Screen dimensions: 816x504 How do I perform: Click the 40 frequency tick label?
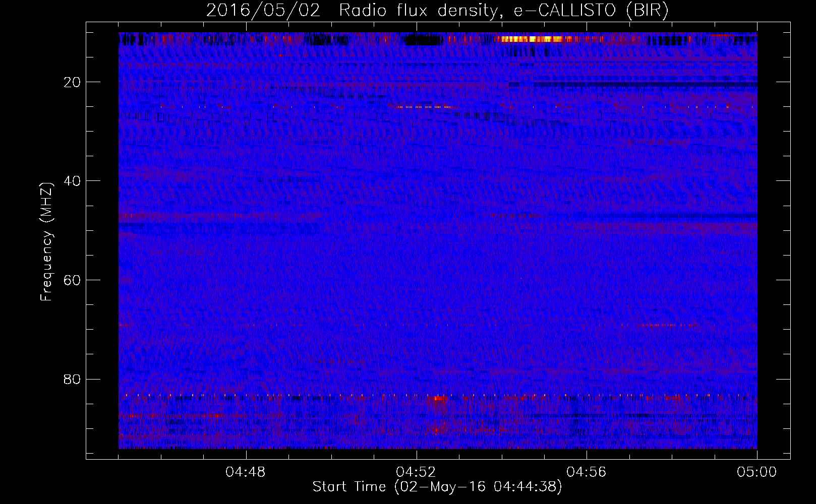tap(73, 181)
